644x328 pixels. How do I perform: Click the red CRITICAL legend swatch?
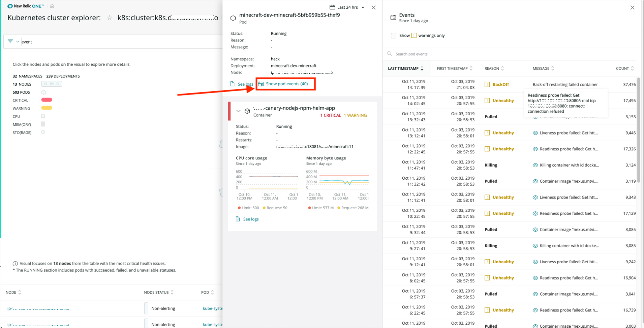pos(47,100)
